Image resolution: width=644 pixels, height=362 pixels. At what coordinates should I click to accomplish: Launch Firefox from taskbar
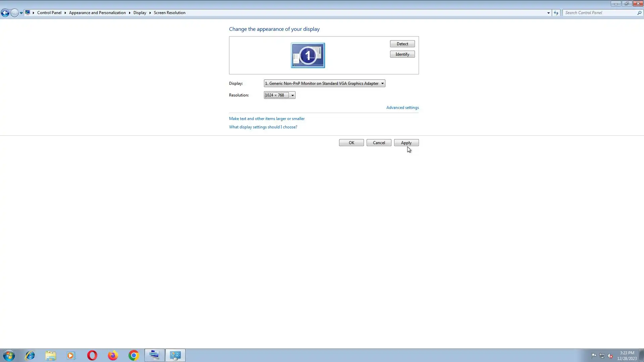[x=113, y=355]
